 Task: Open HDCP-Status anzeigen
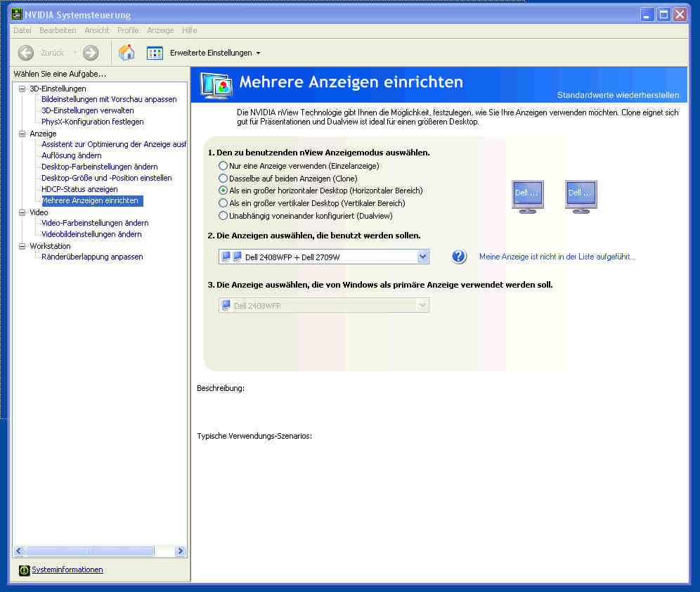(79, 189)
